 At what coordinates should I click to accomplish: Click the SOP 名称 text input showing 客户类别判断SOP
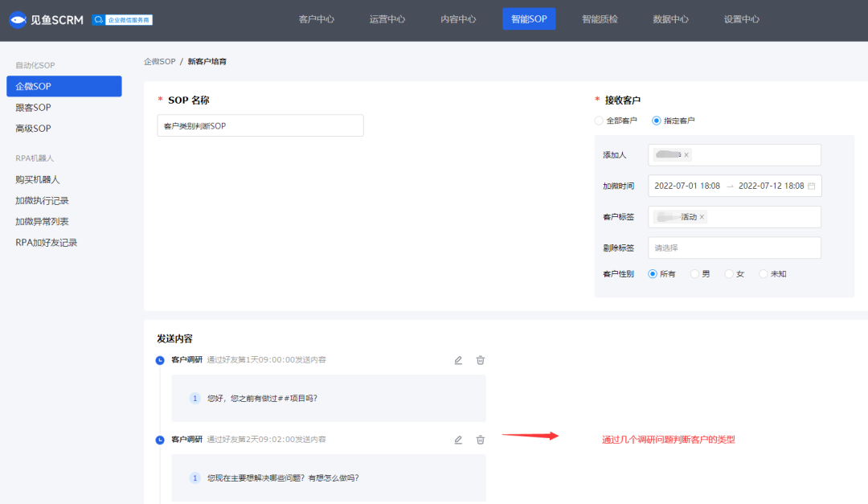260,125
